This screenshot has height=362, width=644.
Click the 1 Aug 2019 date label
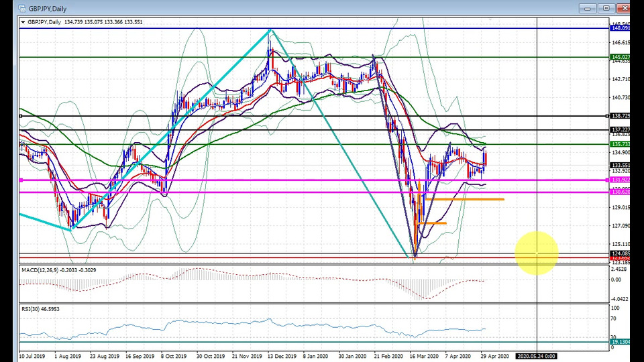pos(68,356)
